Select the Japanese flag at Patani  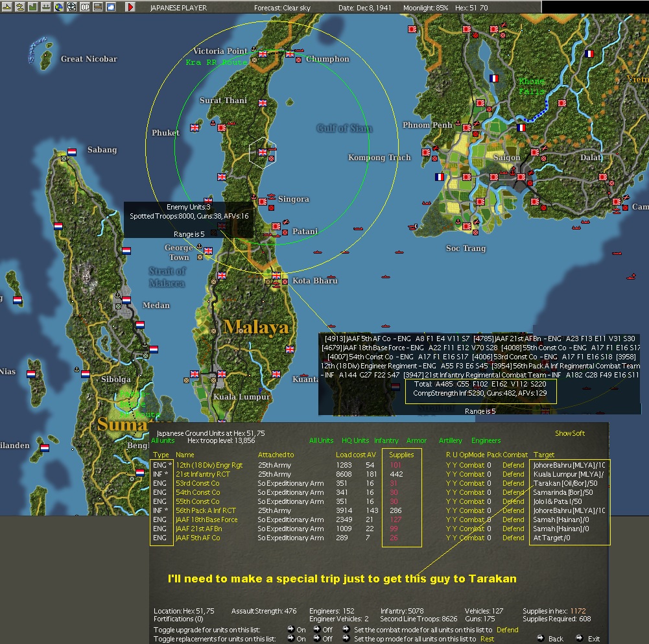click(276, 226)
